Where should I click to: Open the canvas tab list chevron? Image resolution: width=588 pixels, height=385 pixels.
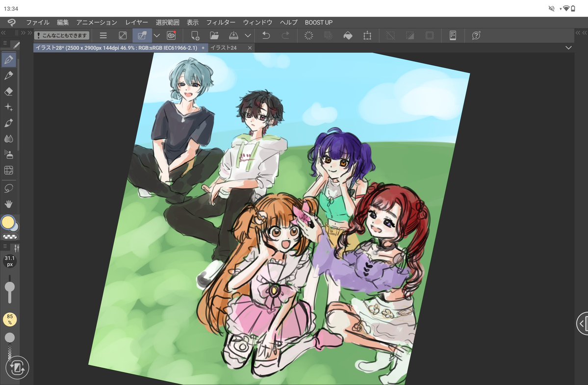click(x=568, y=48)
